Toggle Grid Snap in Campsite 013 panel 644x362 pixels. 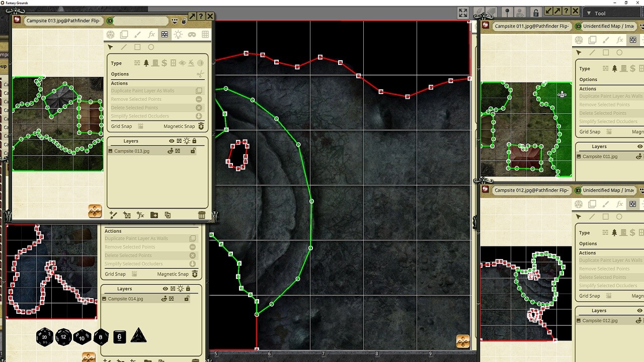click(141, 126)
